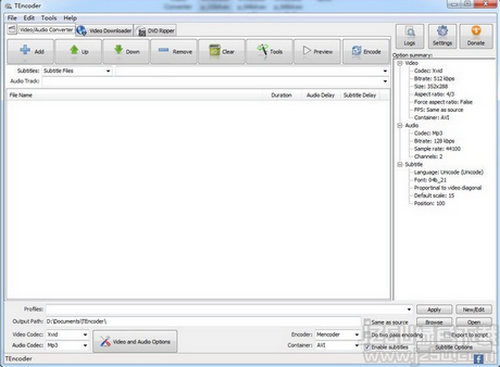Open the Edit menu

pos(29,18)
